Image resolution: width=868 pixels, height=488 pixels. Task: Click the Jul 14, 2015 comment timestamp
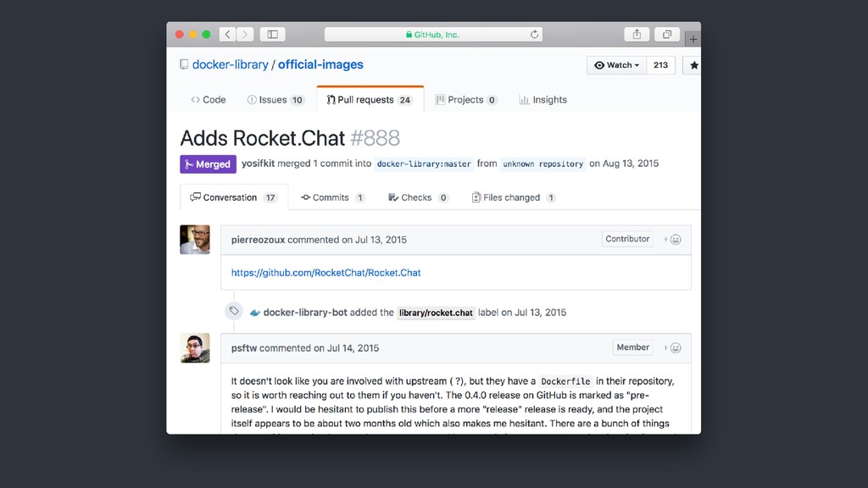353,348
